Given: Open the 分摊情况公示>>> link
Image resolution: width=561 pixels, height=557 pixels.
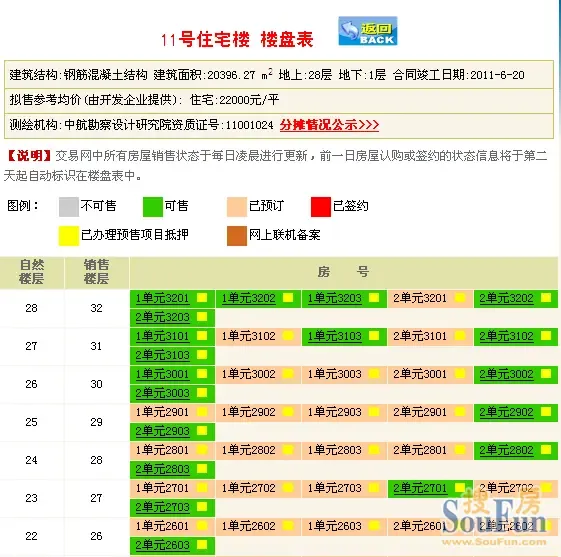Looking at the screenshot, I should 329,125.
